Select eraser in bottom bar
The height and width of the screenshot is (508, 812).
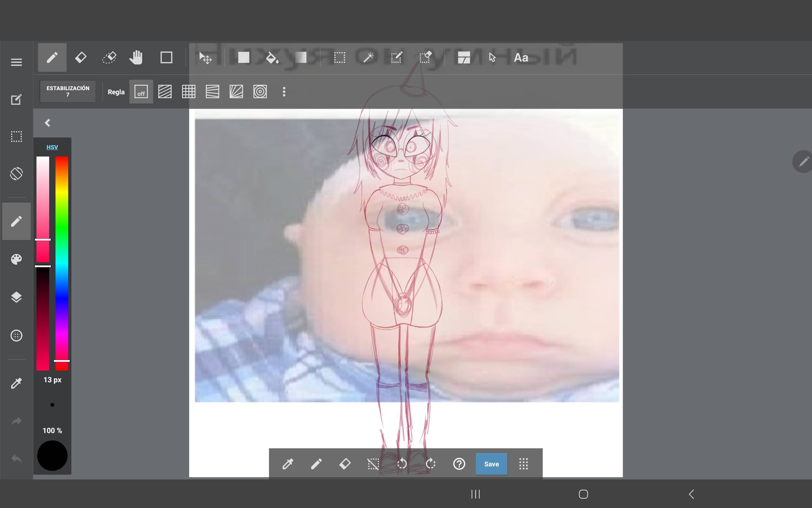coord(345,464)
